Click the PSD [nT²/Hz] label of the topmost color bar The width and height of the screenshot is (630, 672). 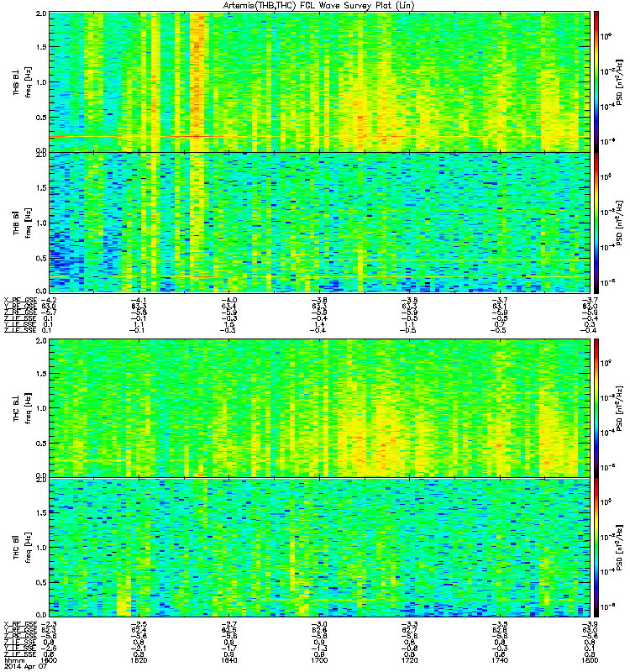pos(619,81)
